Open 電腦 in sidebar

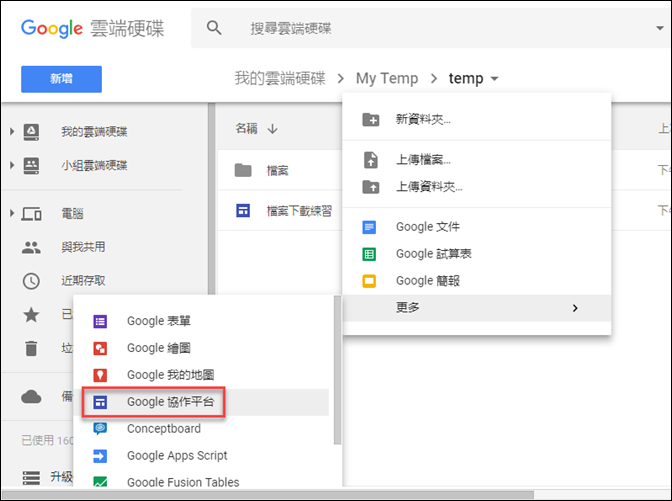pos(72,213)
